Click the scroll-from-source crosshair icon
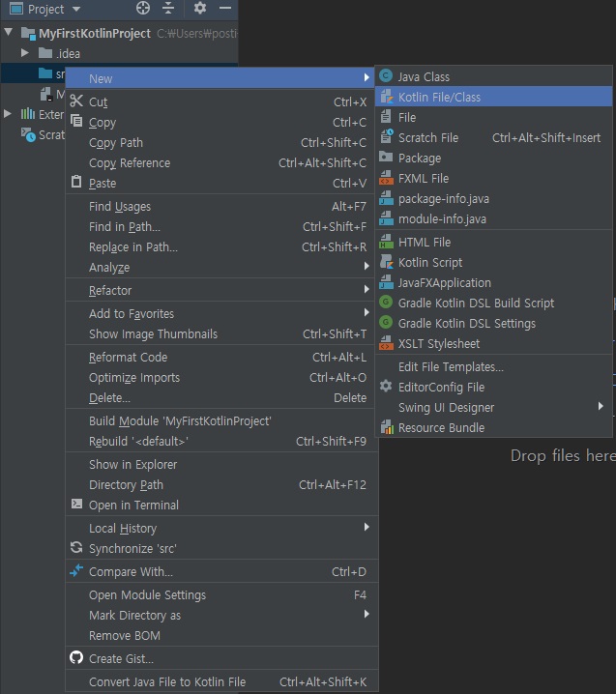The image size is (616, 694). pyautogui.click(x=143, y=9)
